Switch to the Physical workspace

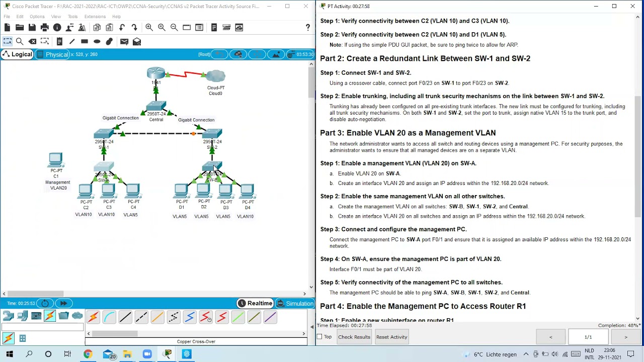click(x=52, y=54)
